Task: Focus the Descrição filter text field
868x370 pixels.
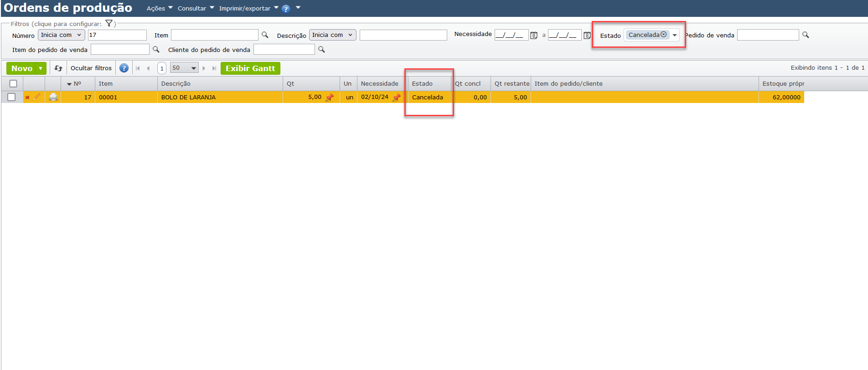Action: point(403,35)
